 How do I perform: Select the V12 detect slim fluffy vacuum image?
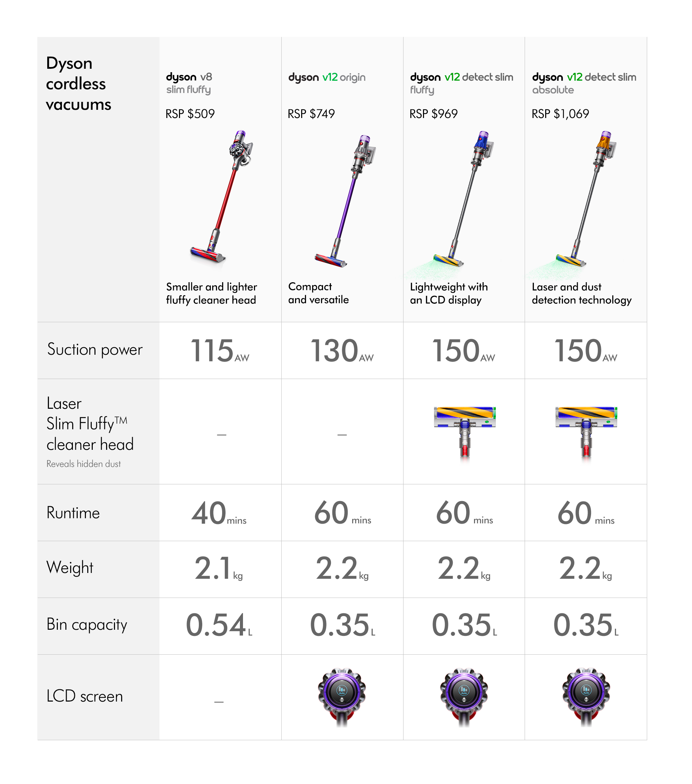(x=462, y=200)
